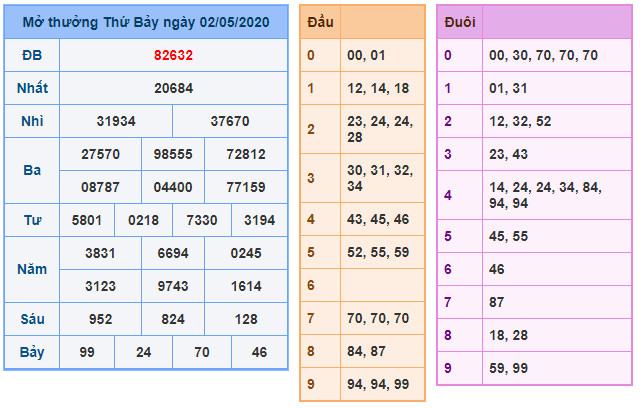This screenshot has width=640, height=408.
Task: Click Đuôi values 01, 31
Action: [508, 88]
